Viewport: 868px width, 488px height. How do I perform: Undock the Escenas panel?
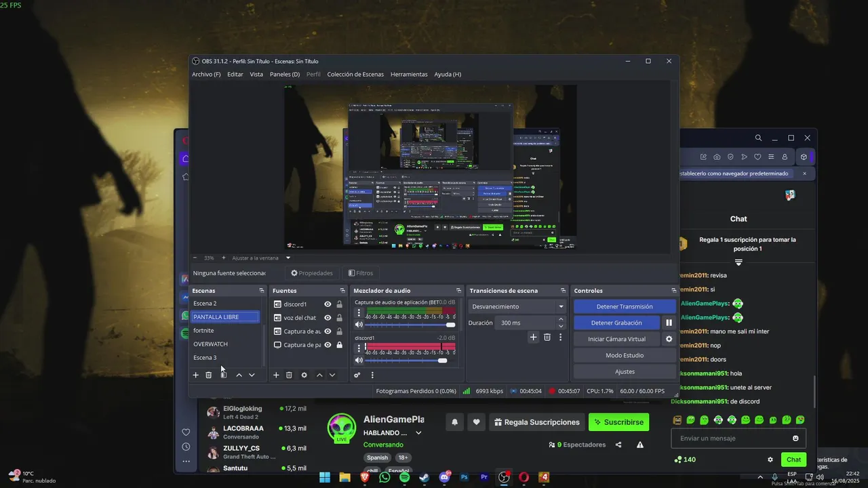262,291
